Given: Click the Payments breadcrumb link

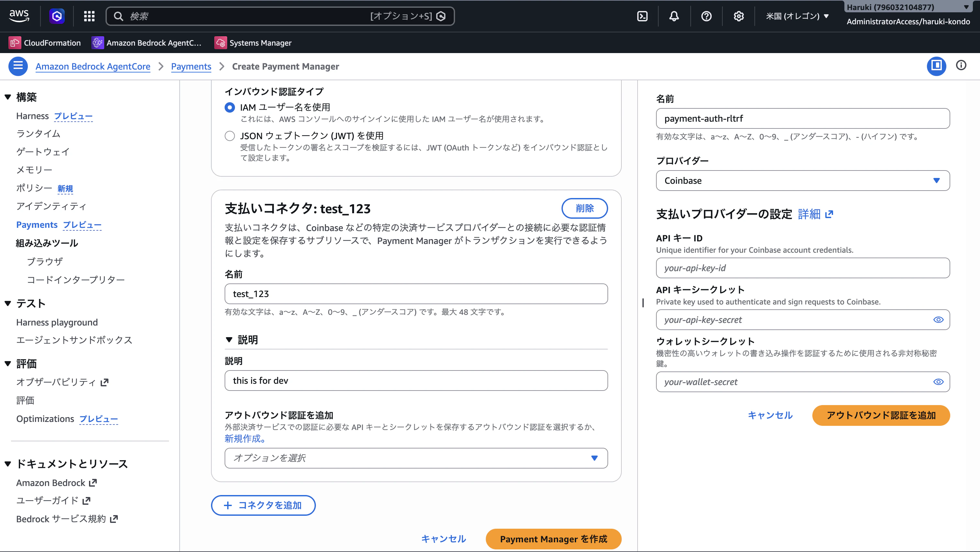Looking at the screenshot, I should pyautogui.click(x=191, y=66).
